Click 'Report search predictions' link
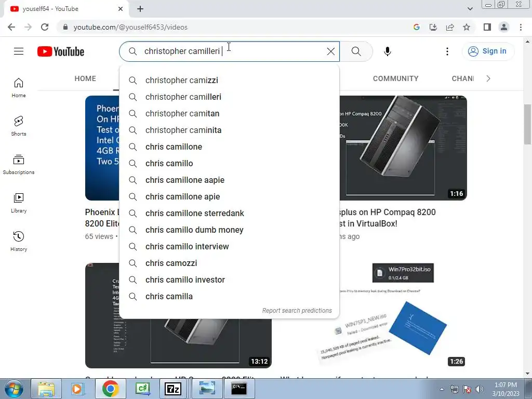Viewport: 532px width, 399px height. click(x=297, y=311)
